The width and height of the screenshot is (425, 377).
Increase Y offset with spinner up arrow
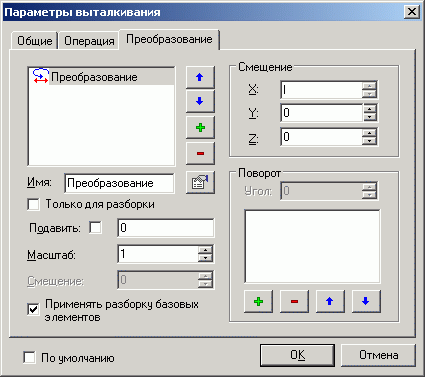click(x=369, y=109)
